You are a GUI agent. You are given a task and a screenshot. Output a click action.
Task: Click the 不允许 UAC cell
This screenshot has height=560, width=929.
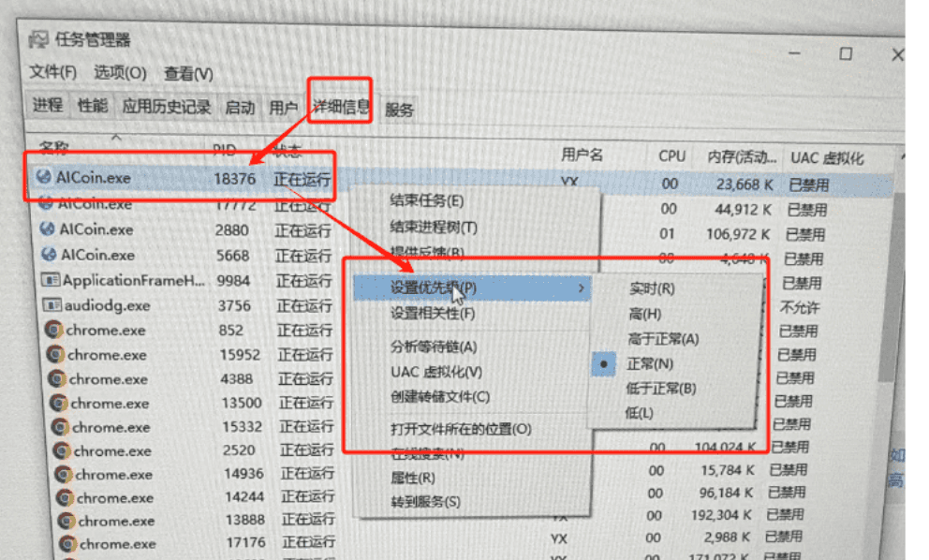click(799, 307)
